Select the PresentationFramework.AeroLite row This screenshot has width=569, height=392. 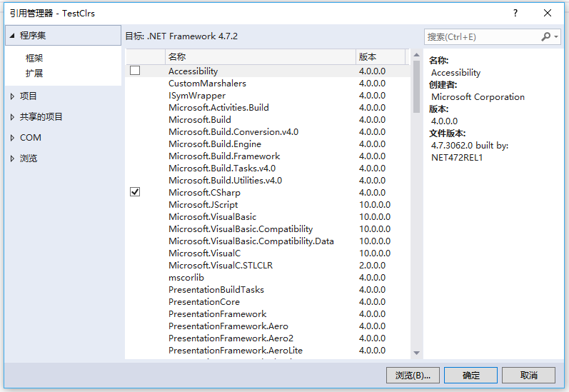click(x=268, y=351)
